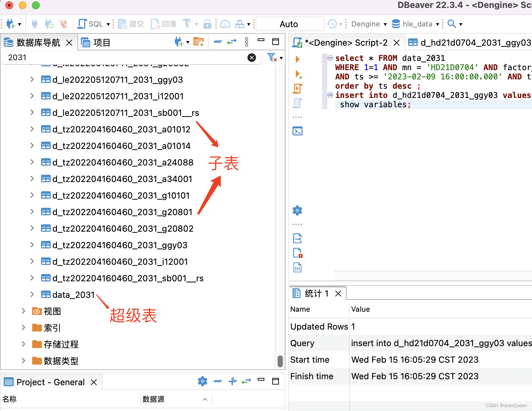532x411 pixels.
Task: Open the variables {x} panel icon
Action: tap(297, 267)
